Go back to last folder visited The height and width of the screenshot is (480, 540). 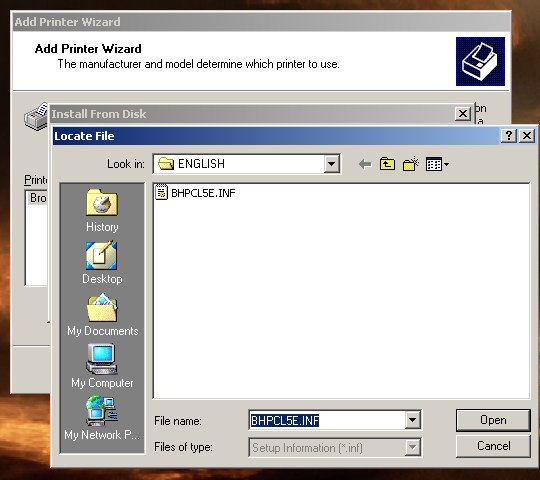pyautogui.click(x=365, y=164)
